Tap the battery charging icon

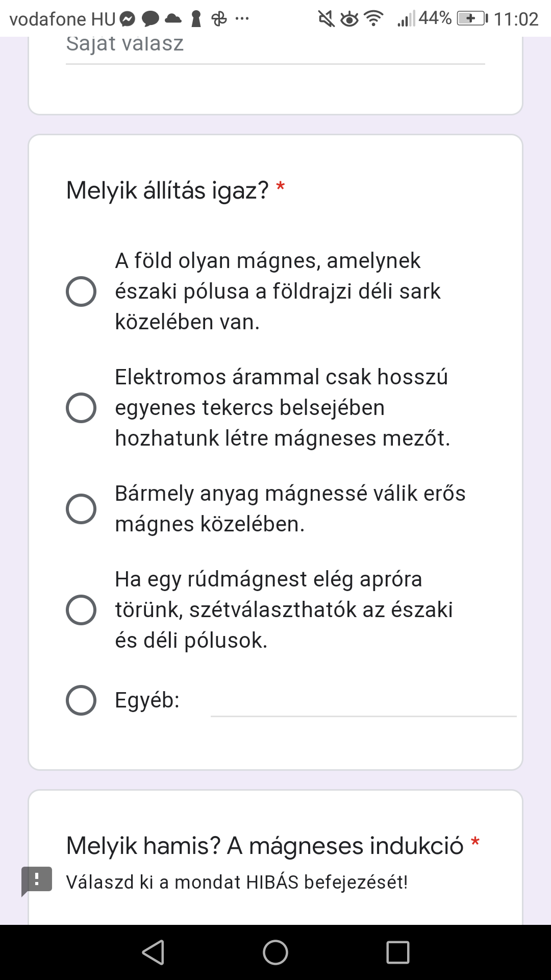(x=472, y=19)
